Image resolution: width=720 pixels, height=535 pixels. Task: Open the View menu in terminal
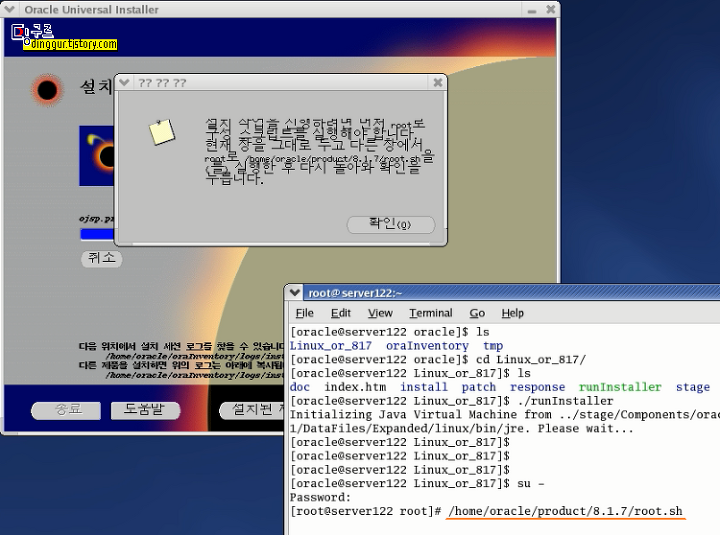pyautogui.click(x=380, y=313)
